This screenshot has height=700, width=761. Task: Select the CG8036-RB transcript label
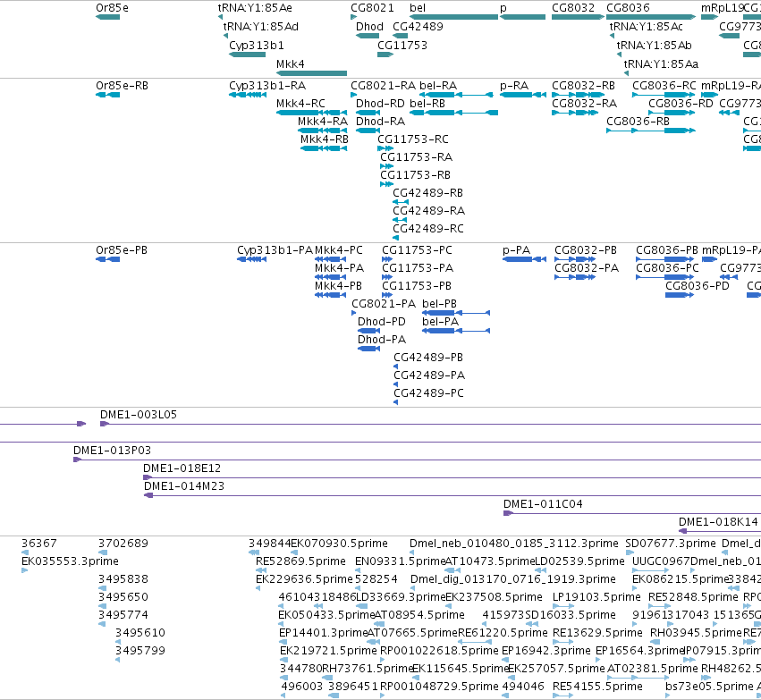coord(638,122)
